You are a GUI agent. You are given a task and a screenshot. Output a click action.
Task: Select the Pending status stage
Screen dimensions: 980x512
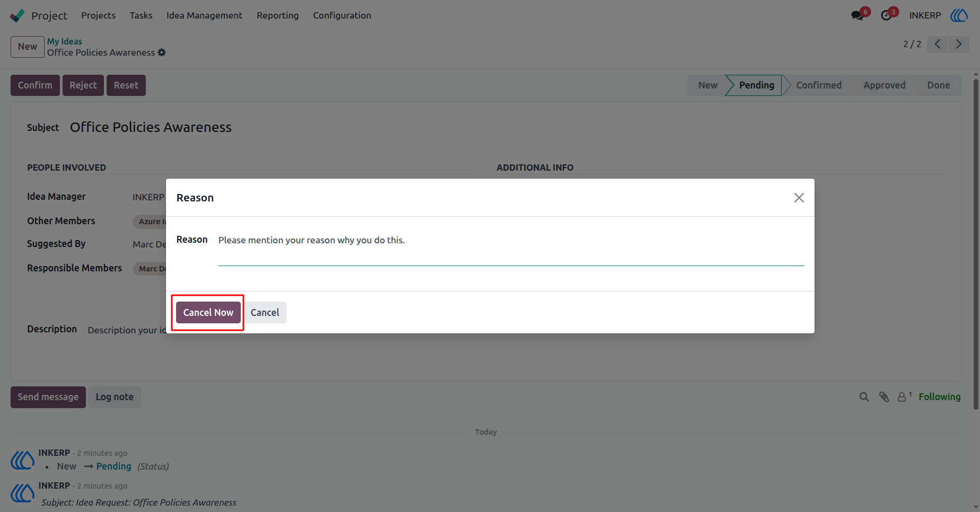click(x=756, y=85)
